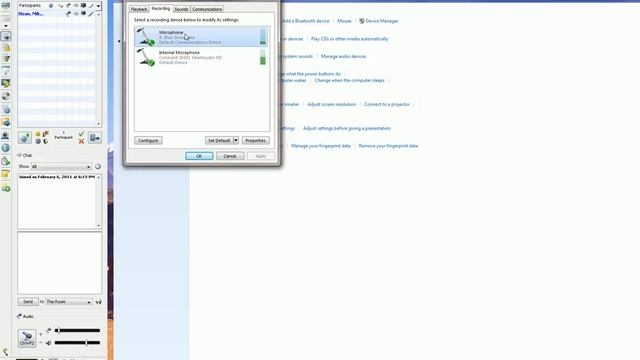The height and width of the screenshot is (360, 640).
Task: Collapse the Chat panel
Action: [19, 156]
